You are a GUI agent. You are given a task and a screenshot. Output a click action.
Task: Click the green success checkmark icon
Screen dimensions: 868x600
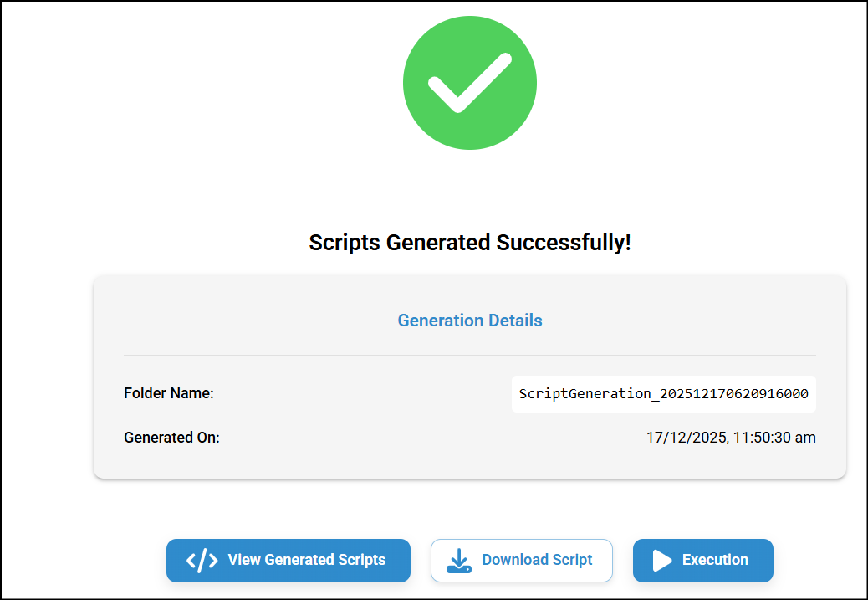click(x=469, y=83)
